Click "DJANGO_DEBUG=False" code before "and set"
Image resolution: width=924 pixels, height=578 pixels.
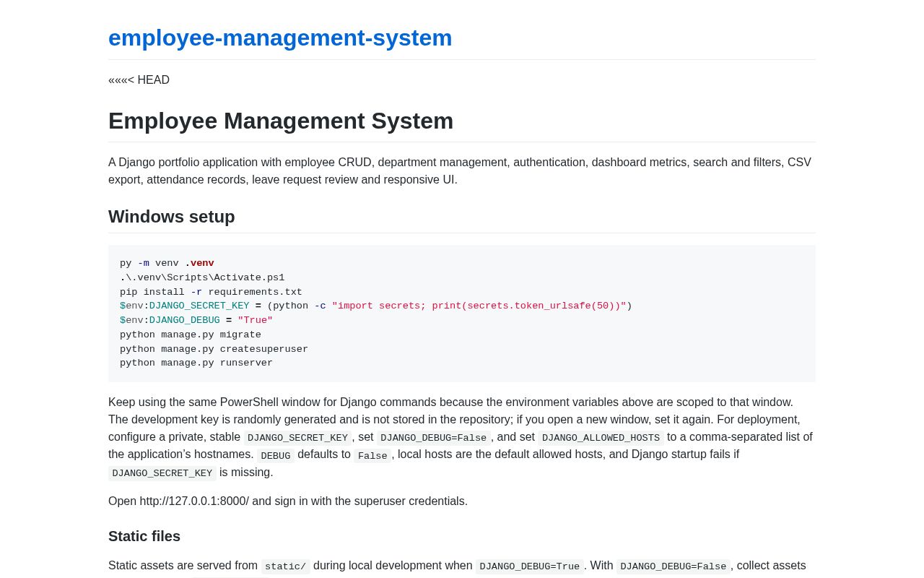(x=433, y=438)
